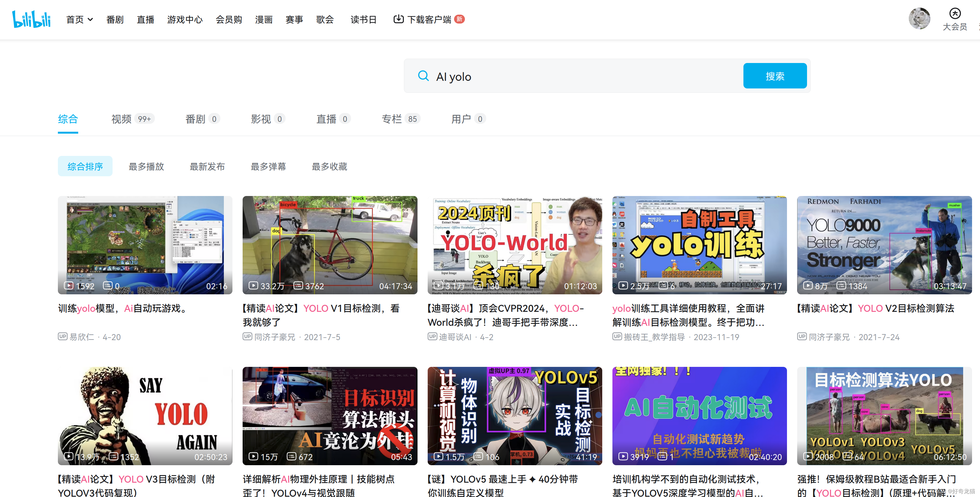
Task: Switch to the 专栏 85 tab
Action: click(x=400, y=119)
